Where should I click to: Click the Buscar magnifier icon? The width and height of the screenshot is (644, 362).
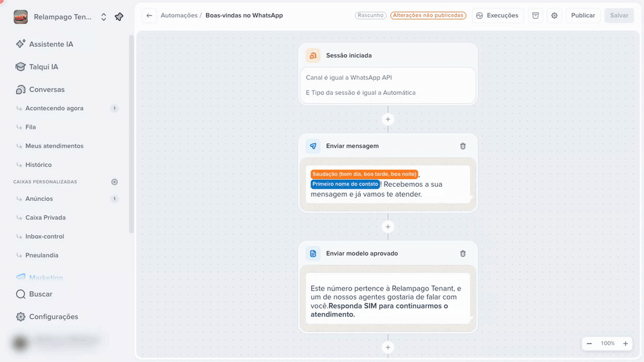coord(21,294)
